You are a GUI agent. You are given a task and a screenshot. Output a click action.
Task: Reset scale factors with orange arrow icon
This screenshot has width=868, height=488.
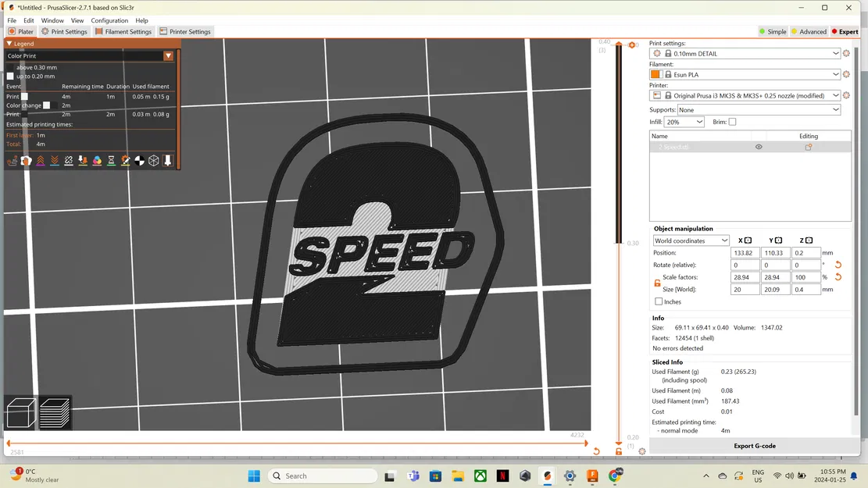point(838,277)
